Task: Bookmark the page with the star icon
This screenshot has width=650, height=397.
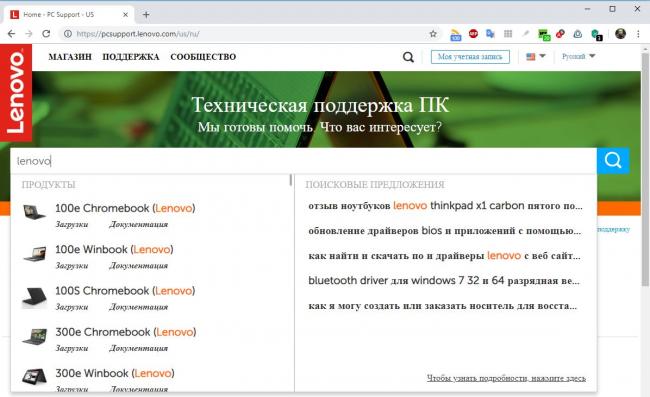Action: [433, 34]
